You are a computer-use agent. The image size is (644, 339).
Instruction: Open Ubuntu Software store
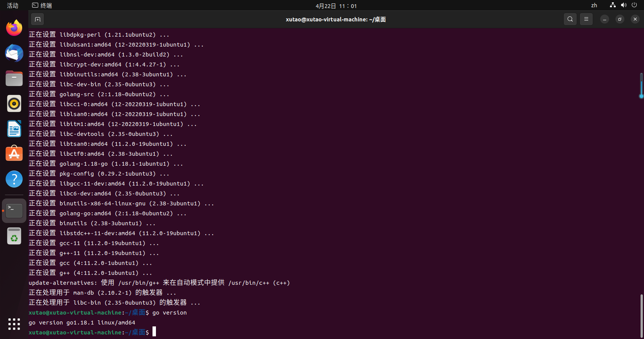14,154
